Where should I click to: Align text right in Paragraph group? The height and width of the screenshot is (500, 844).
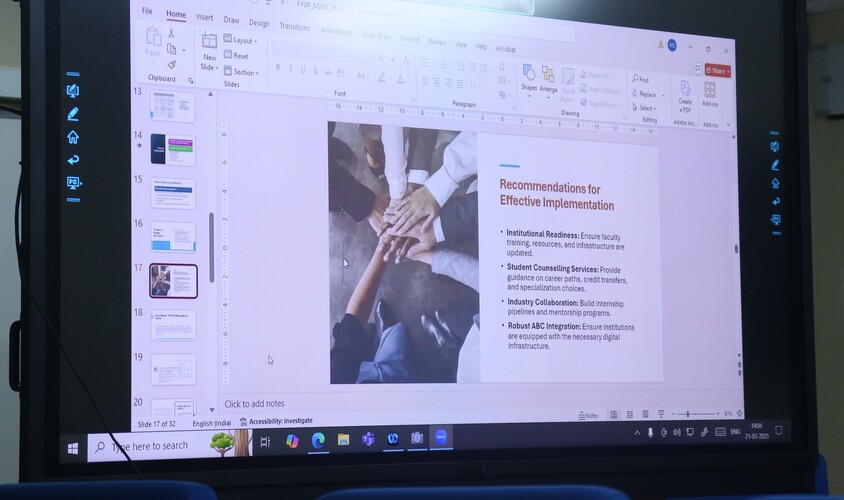448,83
